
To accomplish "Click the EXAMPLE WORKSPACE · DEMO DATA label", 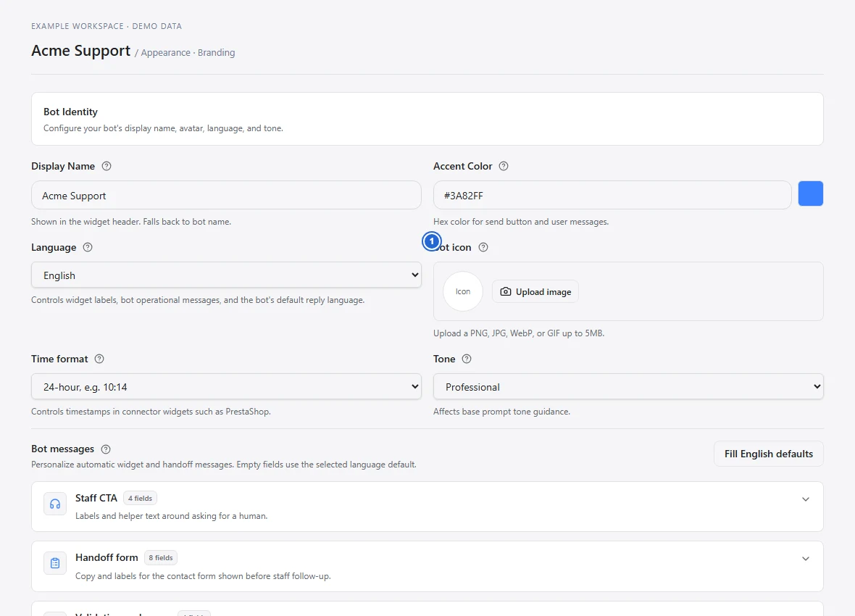I will 107,26.
